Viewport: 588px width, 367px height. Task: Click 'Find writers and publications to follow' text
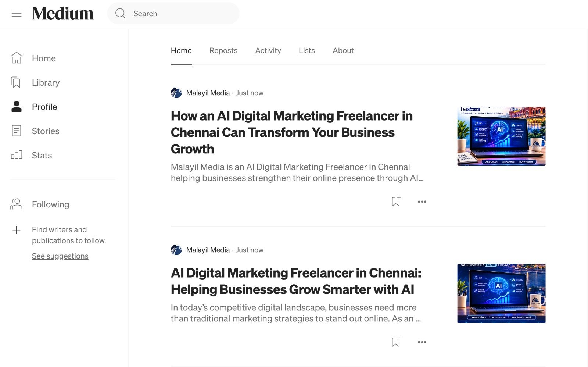tap(69, 235)
